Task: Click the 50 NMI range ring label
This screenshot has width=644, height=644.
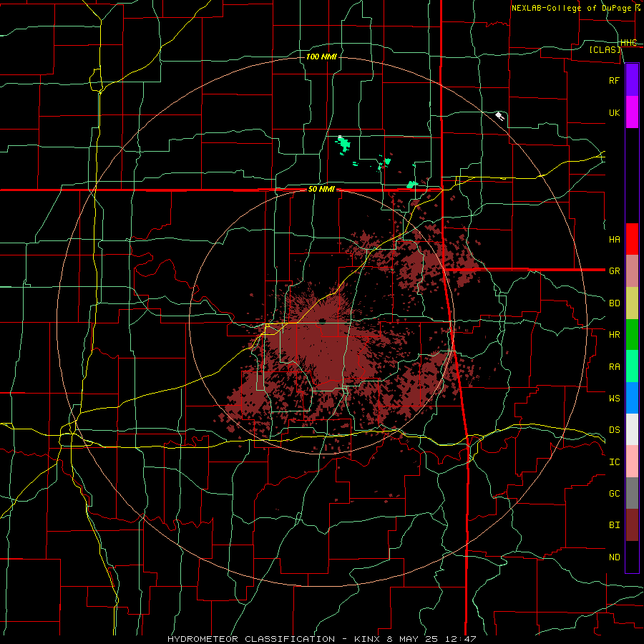Action: coord(321,190)
